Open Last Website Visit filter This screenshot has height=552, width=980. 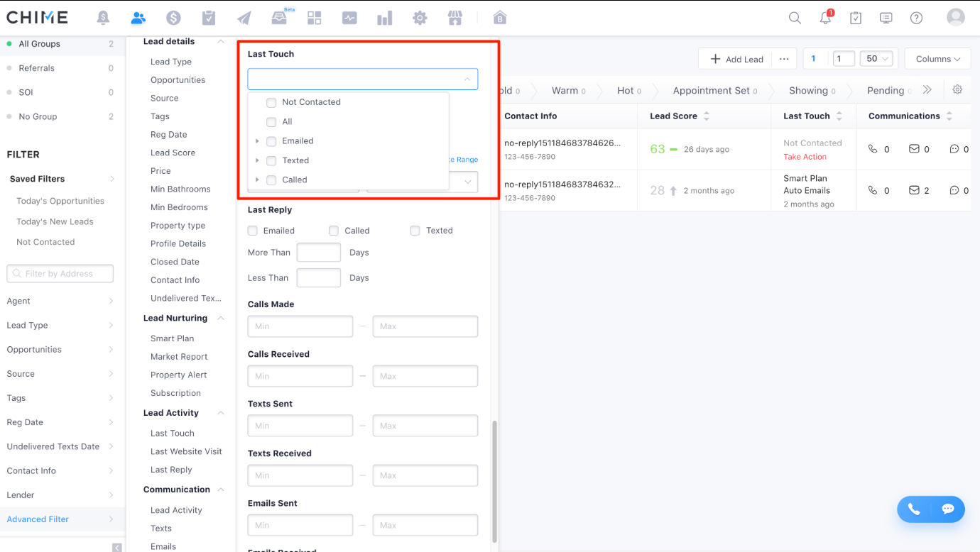[186, 451]
